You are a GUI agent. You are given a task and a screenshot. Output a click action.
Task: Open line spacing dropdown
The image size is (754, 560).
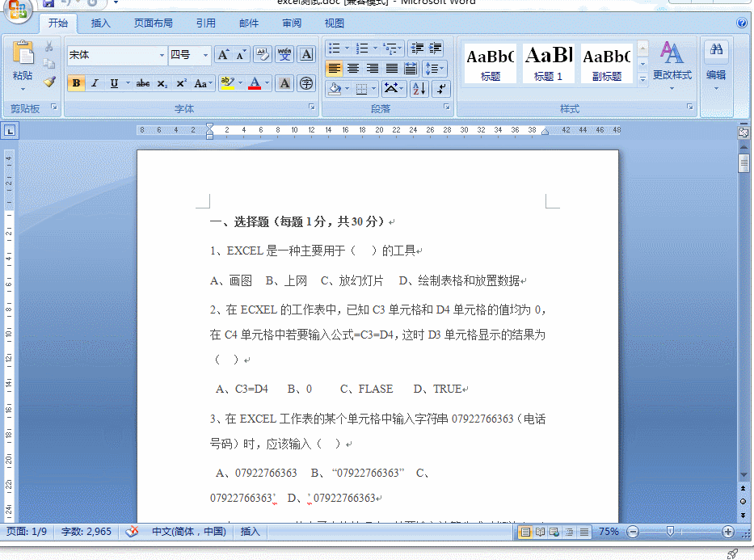pyautogui.click(x=435, y=68)
